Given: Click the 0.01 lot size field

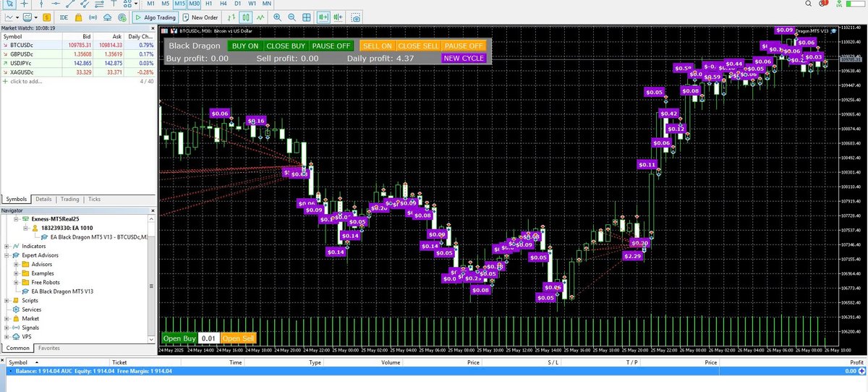Looking at the screenshot, I should point(209,338).
